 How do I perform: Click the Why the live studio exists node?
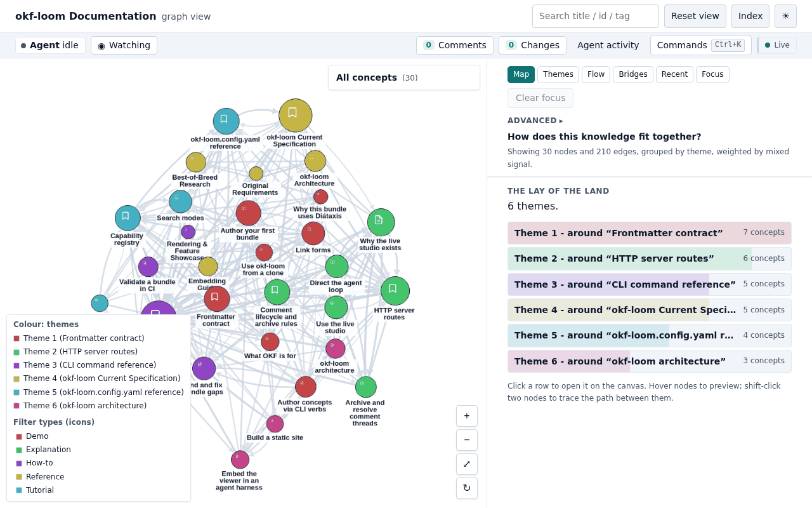381,222
